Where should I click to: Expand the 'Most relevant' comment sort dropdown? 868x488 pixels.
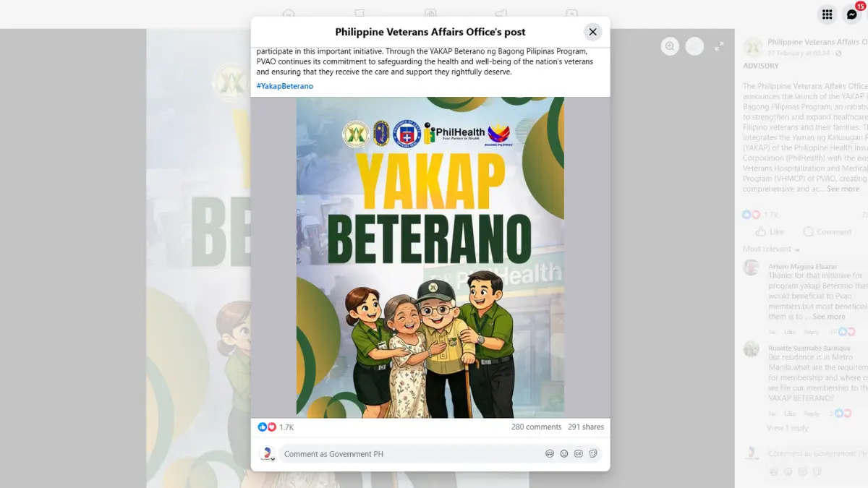click(771, 249)
